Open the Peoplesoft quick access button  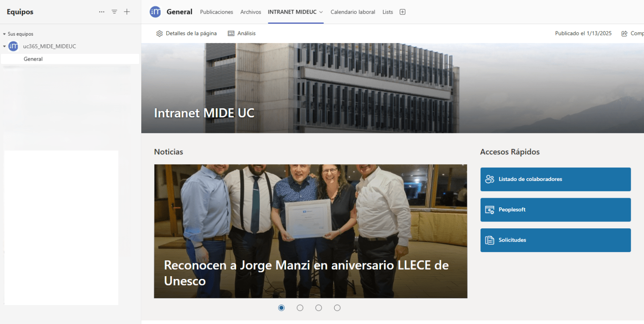click(x=555, y=210)
